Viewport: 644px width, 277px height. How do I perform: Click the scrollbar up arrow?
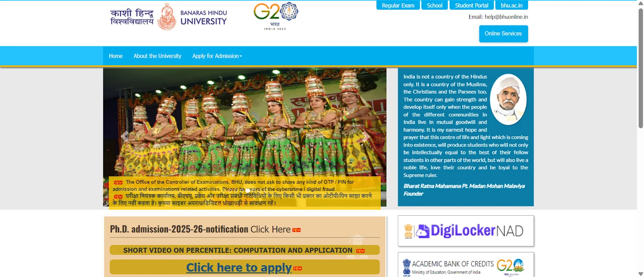point(640,3)
